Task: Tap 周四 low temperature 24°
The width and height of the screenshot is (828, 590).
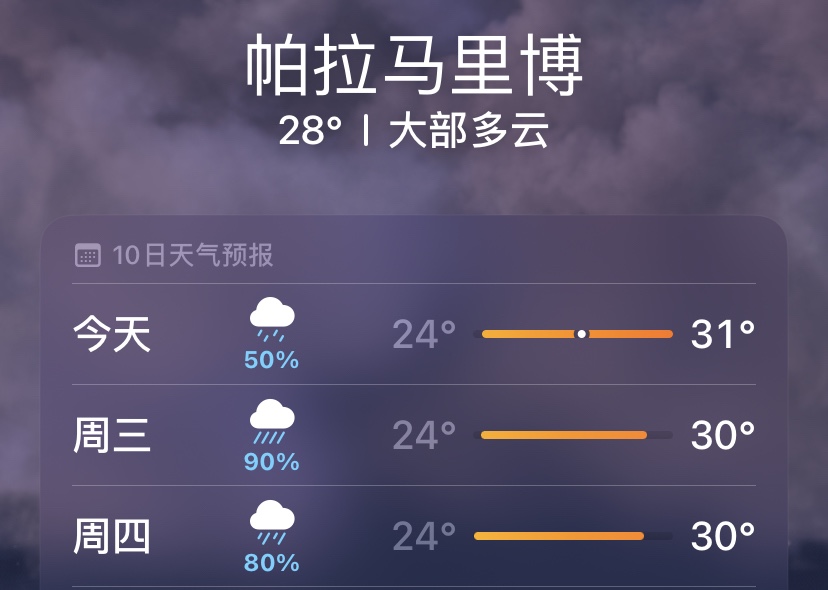Action: click(425, 536)
